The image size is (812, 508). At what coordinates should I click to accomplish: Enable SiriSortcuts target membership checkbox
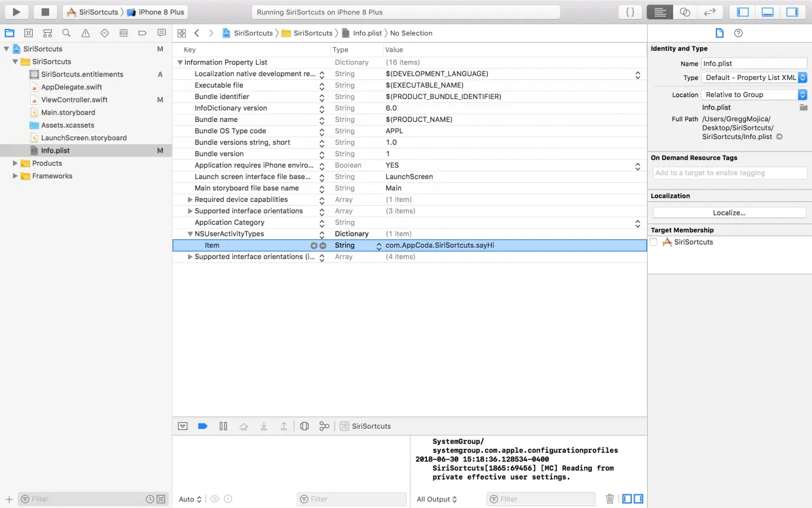(654, 242)
